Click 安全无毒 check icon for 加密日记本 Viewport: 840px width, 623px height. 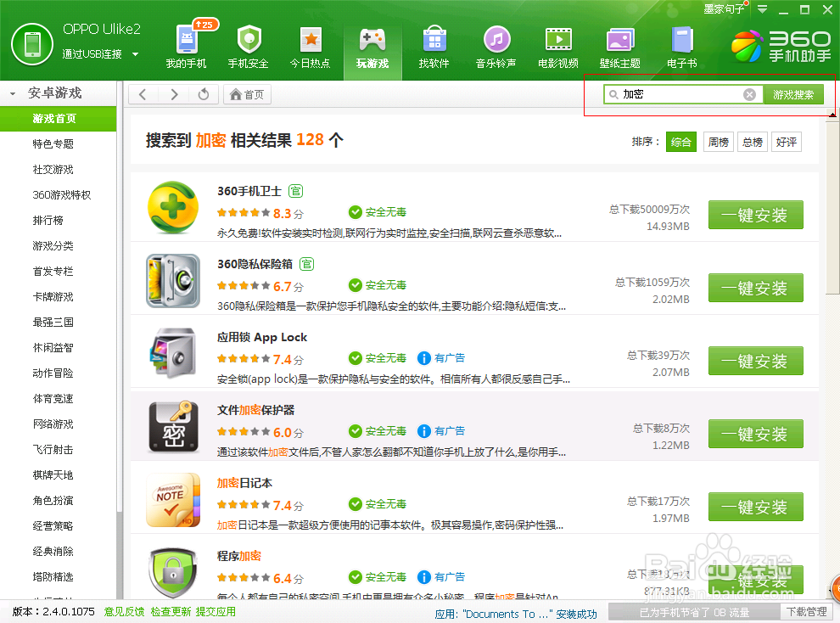click(x=355, y=504)
